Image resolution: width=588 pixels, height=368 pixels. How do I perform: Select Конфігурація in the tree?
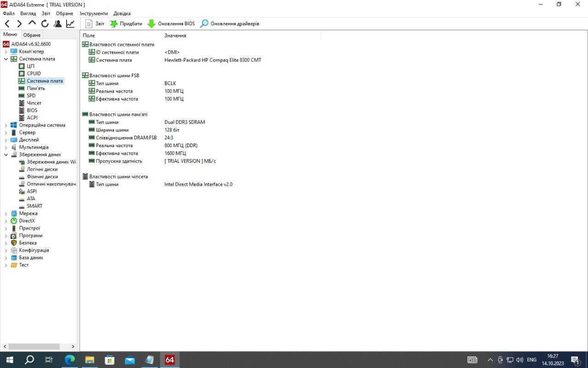coord(34,250)
